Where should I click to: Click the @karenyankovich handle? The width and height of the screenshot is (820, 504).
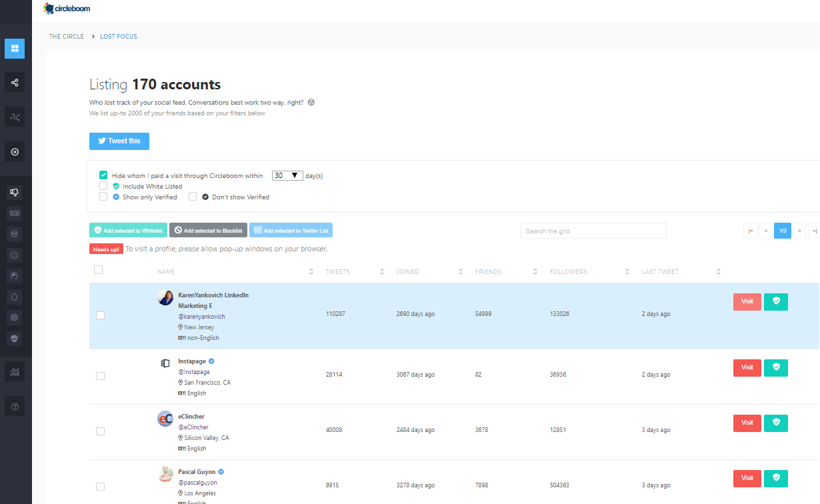[x=201, y=317]
